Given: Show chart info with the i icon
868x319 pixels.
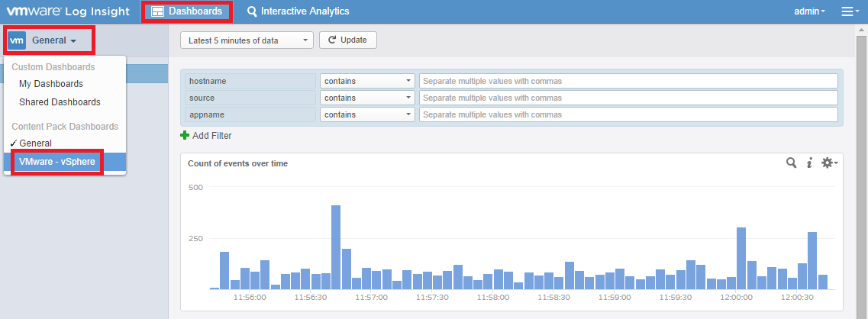Looking at the screenshot, I should click(x=809, y=163).
